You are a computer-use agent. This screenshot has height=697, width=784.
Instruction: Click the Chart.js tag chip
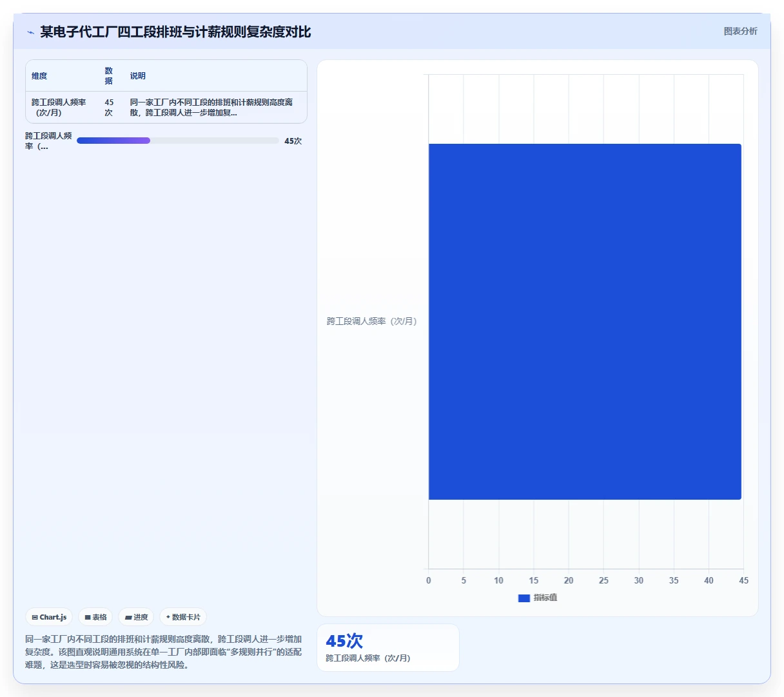pyautogui.click(x=49, y=617)
